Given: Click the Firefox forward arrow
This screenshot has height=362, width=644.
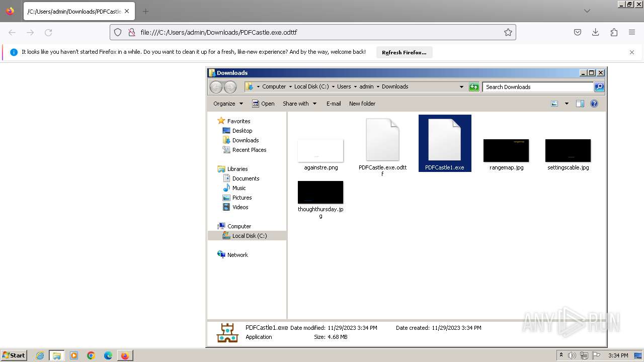Looking at the screenshot, I should (30, 32).
